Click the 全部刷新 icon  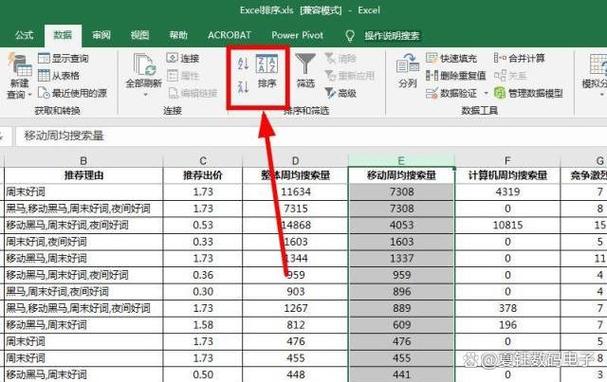(144, 65)
